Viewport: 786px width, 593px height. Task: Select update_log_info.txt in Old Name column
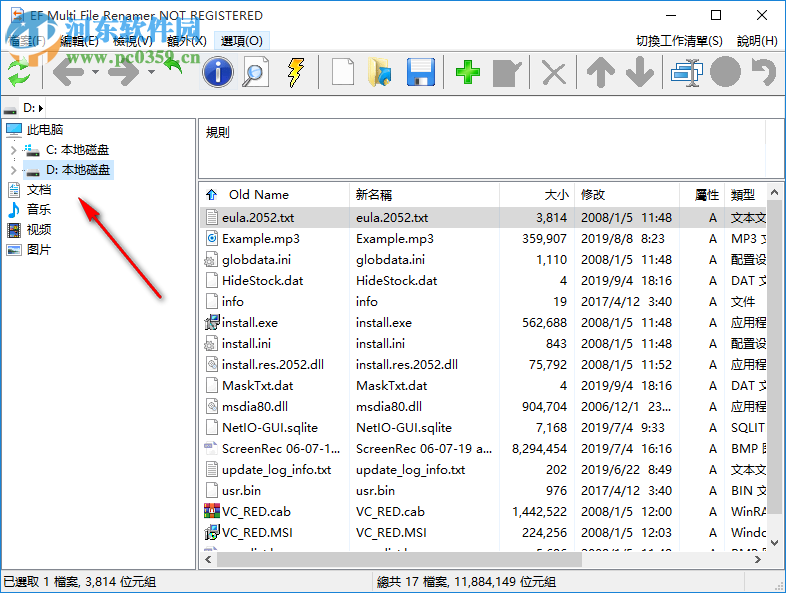277,470
